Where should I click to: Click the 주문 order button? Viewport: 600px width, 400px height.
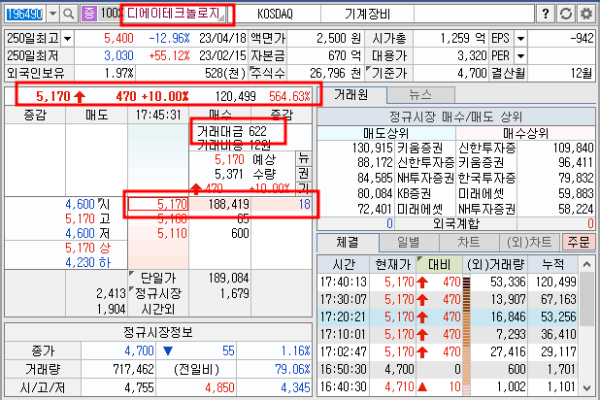click(x=578, y=242)
